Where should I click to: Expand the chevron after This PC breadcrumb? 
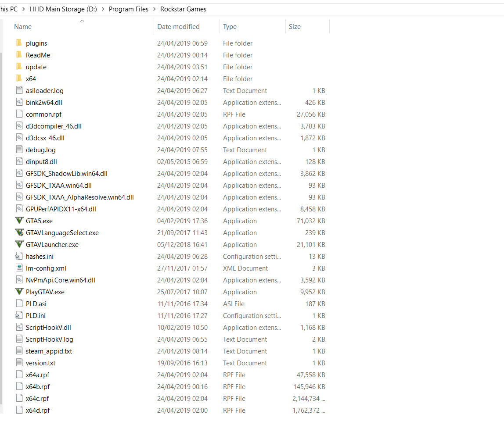23,9
